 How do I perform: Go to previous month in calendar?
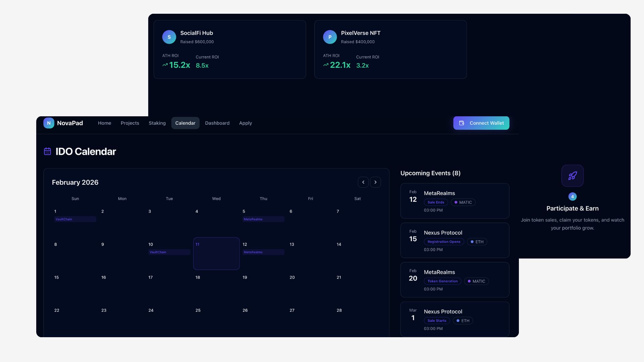tap(363, 182)
